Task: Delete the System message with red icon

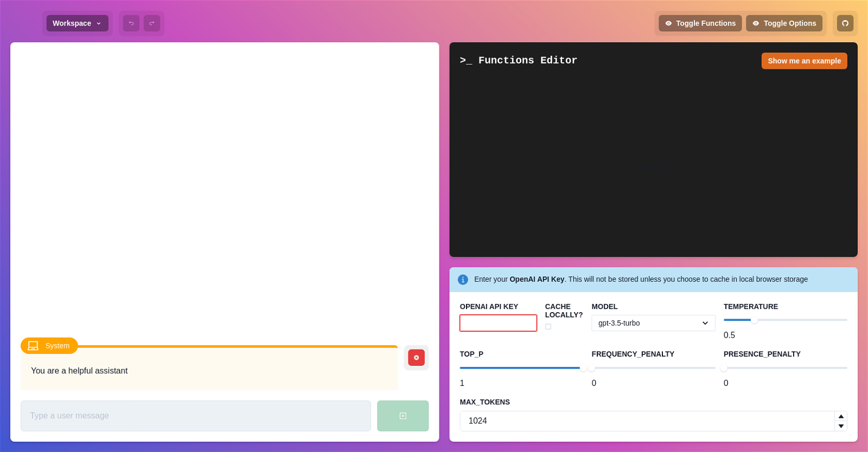Action: [x=416, y=358]
